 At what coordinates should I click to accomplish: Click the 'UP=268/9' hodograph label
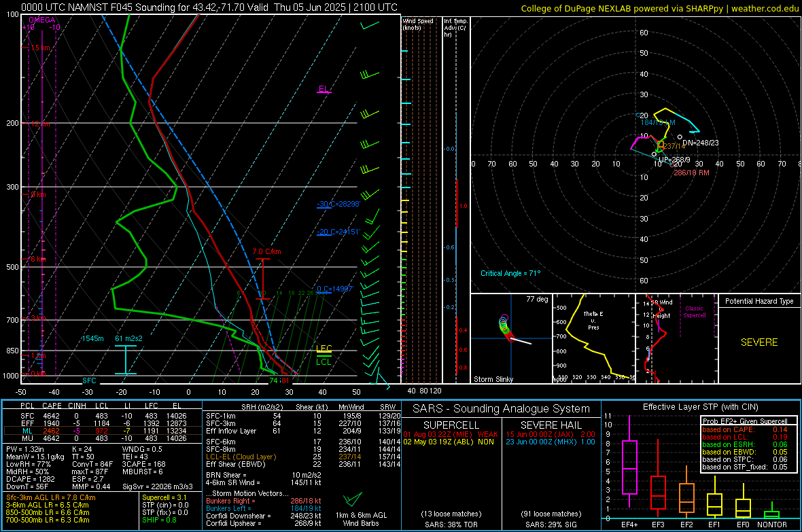(x=674, y=160)
